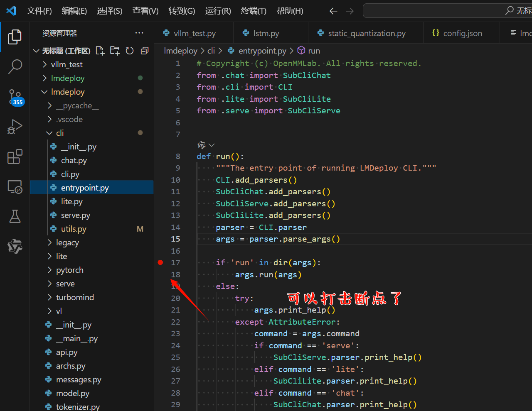Open the dropdown chevron beside the code lens icon
The height and width of the screenshot is (411, 532).
[212, 145]
